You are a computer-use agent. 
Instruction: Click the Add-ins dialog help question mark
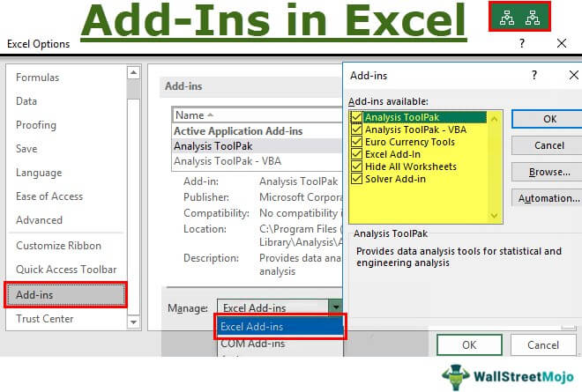tap(534, 76)
